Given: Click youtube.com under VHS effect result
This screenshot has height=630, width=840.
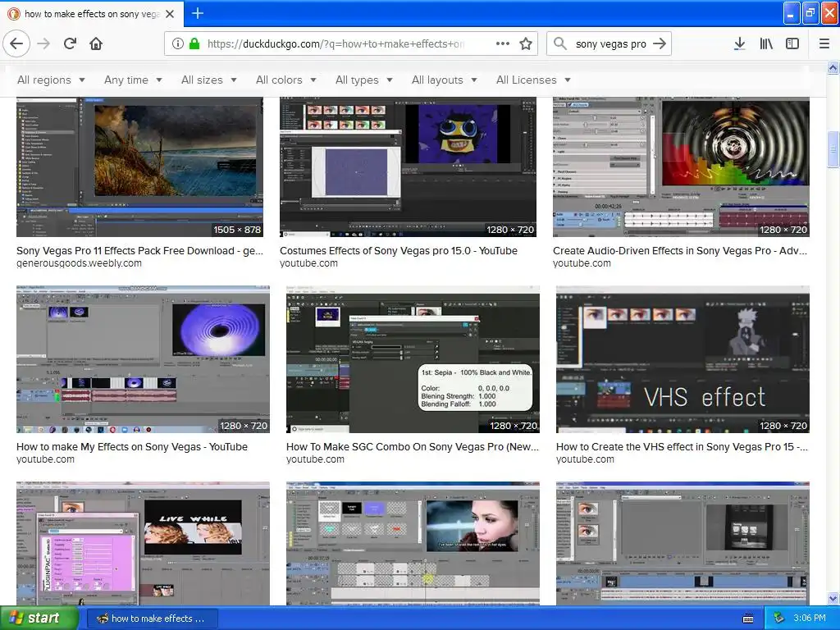Looking at the screenshot, I should click(x=585, y=459).
